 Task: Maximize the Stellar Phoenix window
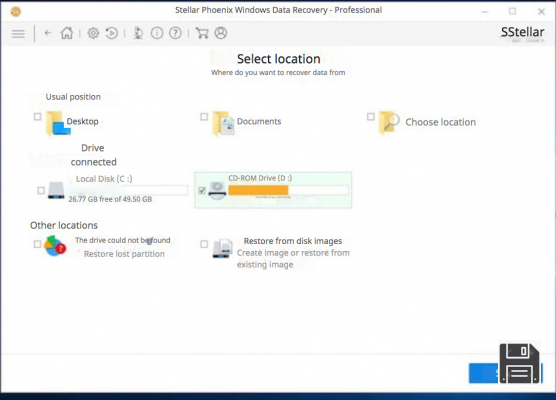pos(512,11)
